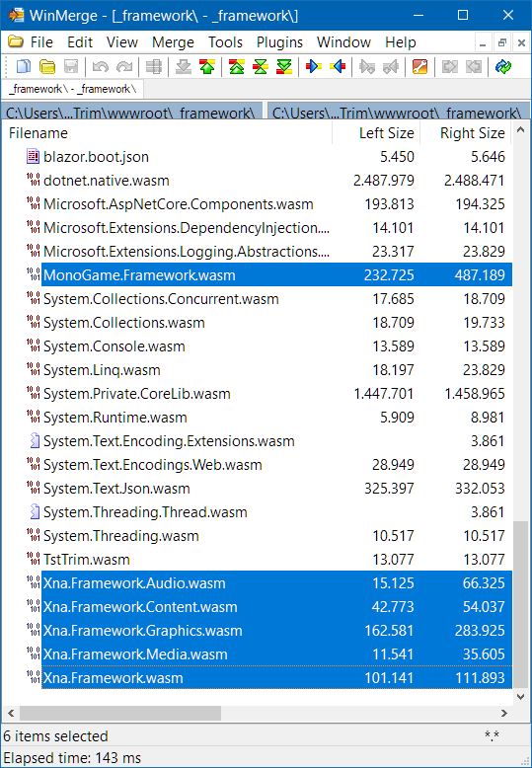This screenshot has height=768, width=532.
Task: Click the Redo arrow icon
Action: (x=124, y=66)
